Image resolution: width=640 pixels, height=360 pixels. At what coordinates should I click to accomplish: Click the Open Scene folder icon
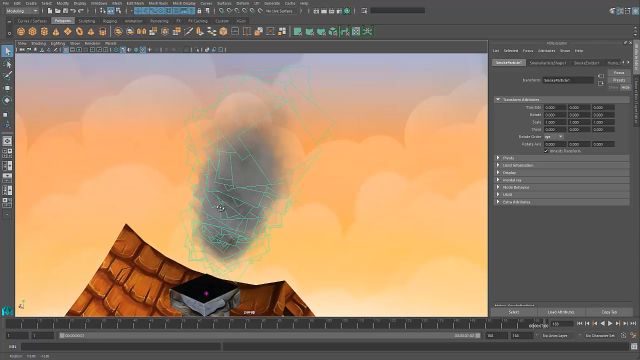click(x=58, y=11)
